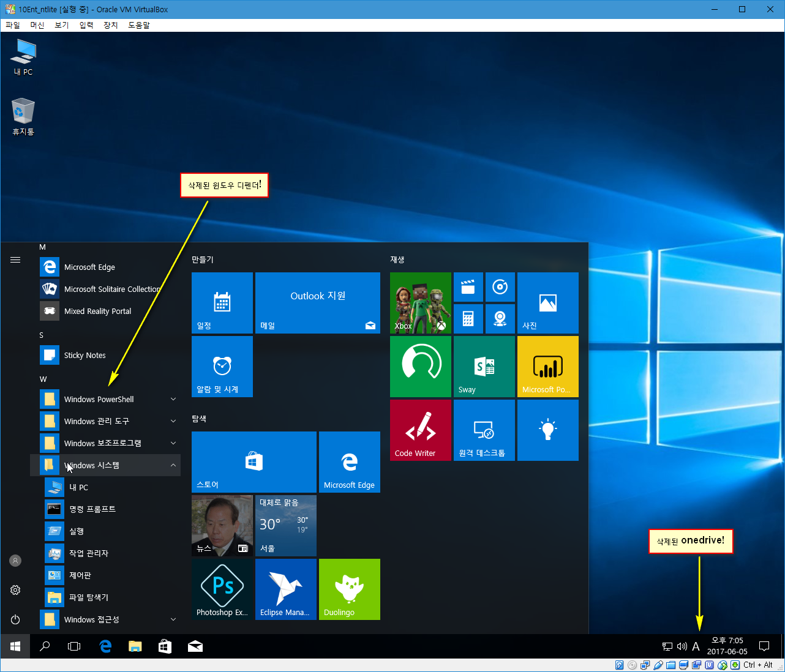785x672 pixels.
Task: Open Settings gear in Start sidebar
Action: pos(15,590)
